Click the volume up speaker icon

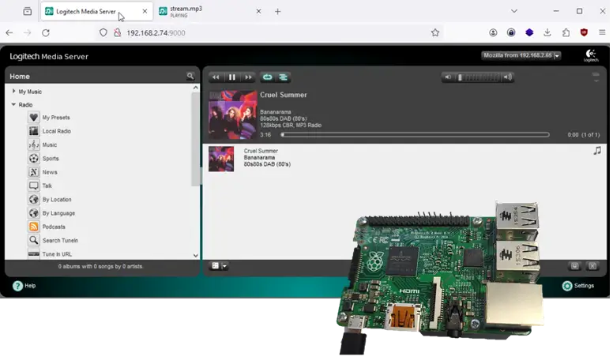507,77
